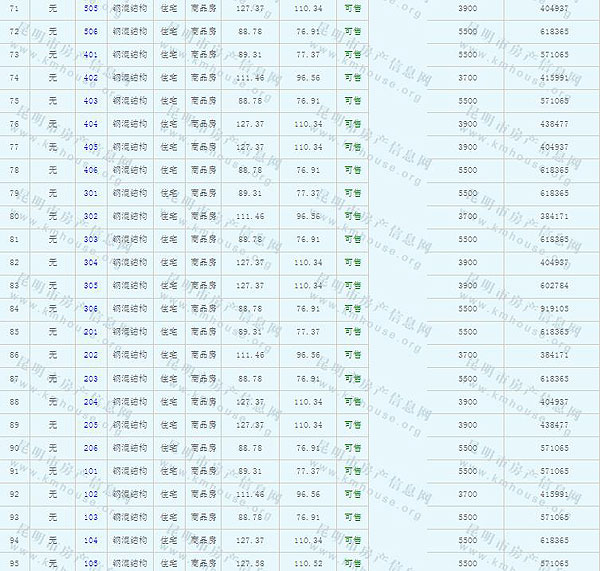The height and width of the screenshot is (571, 600).
Task: Click unit 305 link in row 83
Action: click(91, 285)
